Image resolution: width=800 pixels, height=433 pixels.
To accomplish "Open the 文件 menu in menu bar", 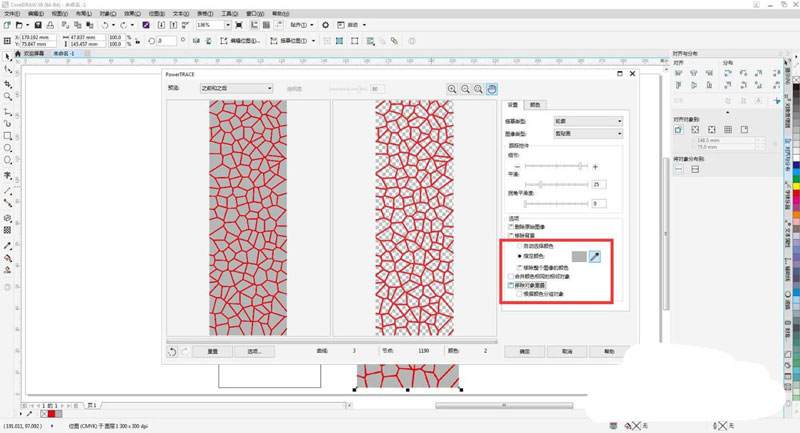I will pos(11,13).
